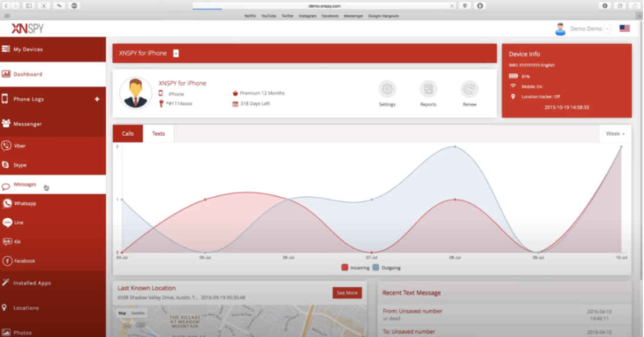Click the Last Known Location heading
644x337 pixels.
click(x=147, y=288)
